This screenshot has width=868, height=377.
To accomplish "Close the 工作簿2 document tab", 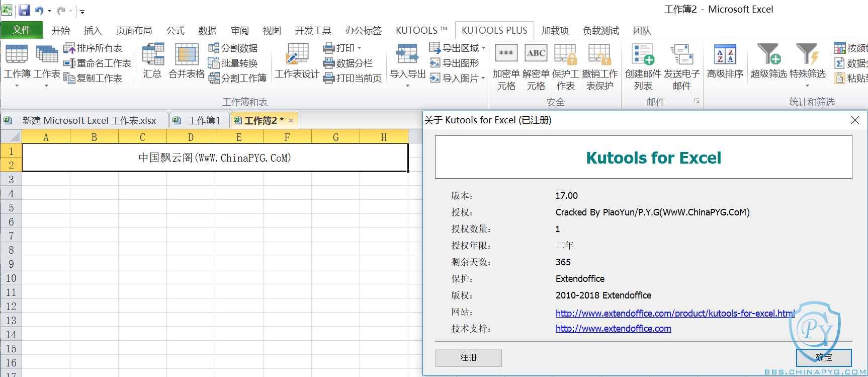I will (x=291, y=121).
